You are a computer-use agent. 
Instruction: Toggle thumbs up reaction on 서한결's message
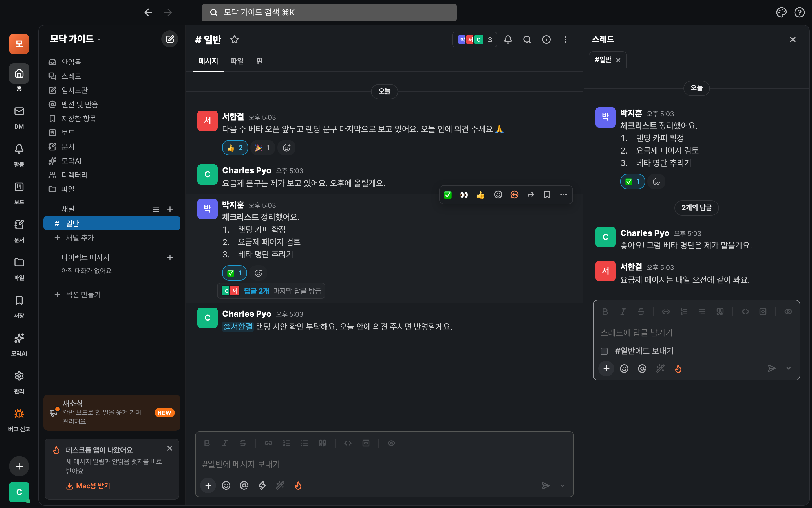click(x=235, y=148)
